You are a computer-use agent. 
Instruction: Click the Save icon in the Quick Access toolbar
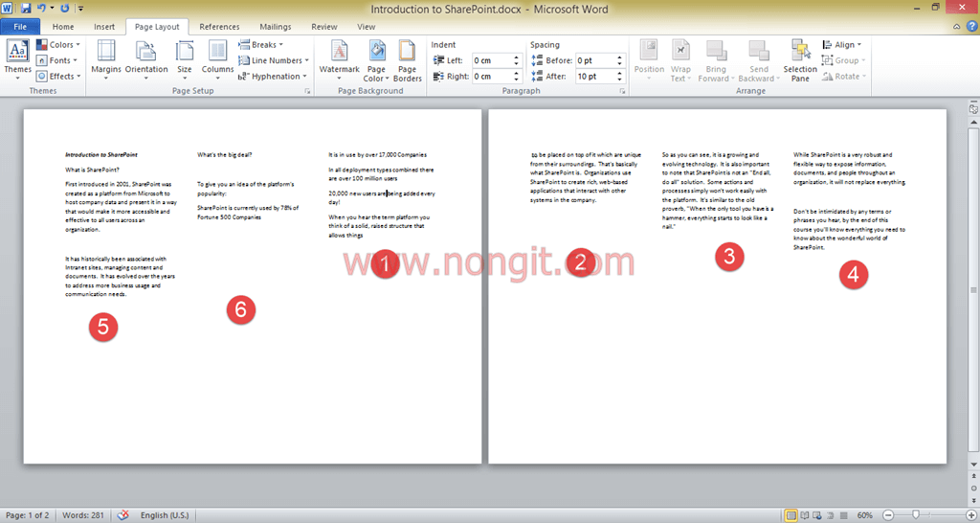coord(26,8)
